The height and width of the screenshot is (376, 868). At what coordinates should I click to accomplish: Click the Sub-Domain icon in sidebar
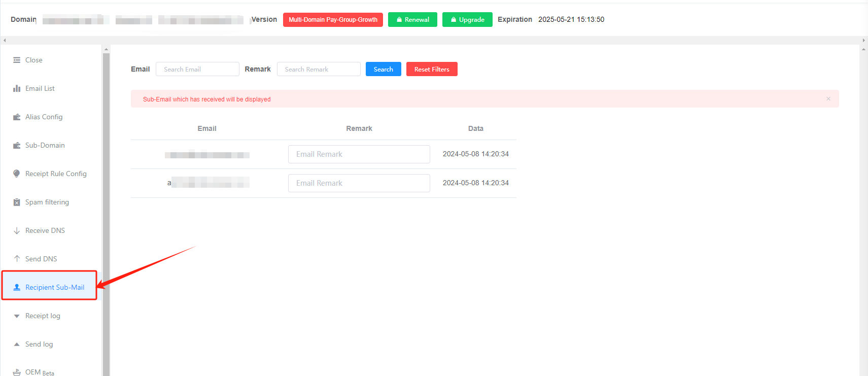click(17, 145)
